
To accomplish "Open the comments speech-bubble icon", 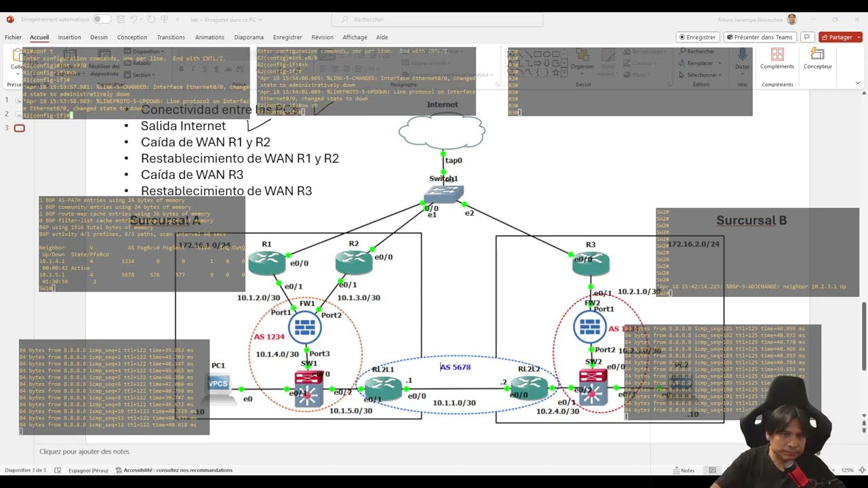I will [x=807, y=37].
